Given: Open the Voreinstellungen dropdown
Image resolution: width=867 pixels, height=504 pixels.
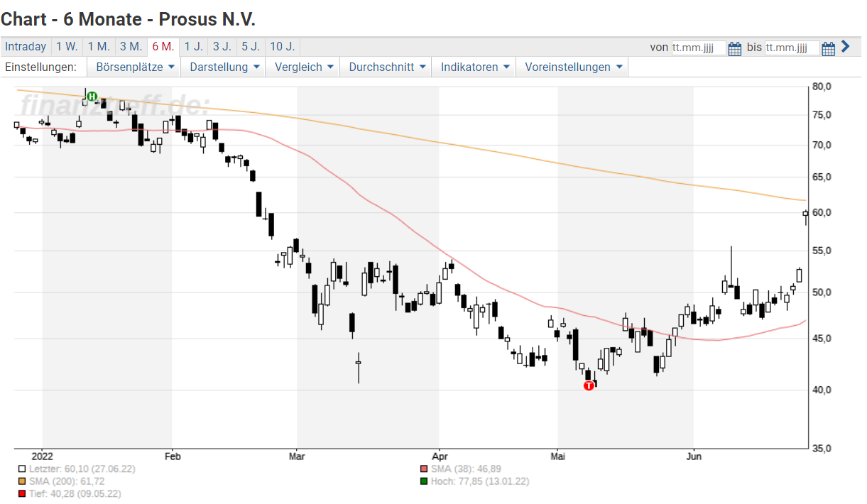Looking at the screenshot, I should tap(572, 67).
